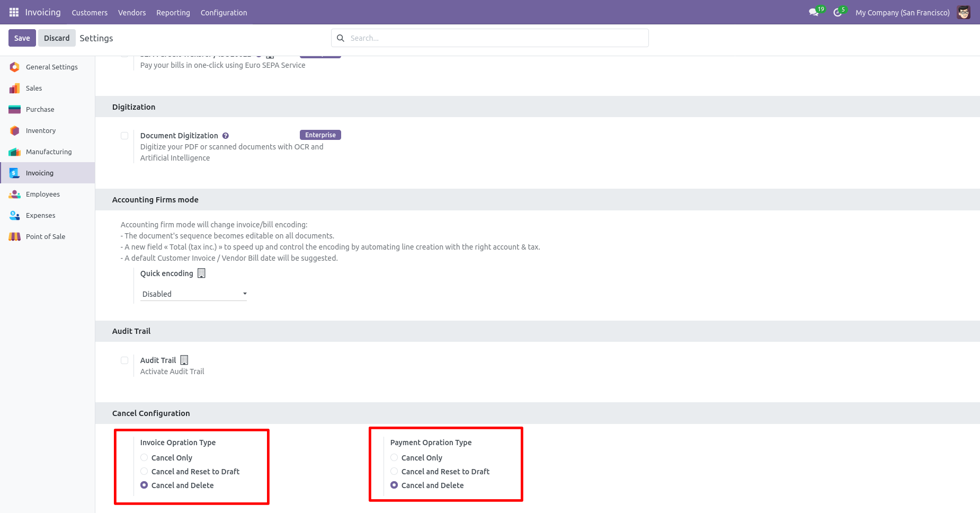Click the General Settings sidebar icon
This screenshot has height=513, width=980.
pyautogui.click(x=15, y=67)
